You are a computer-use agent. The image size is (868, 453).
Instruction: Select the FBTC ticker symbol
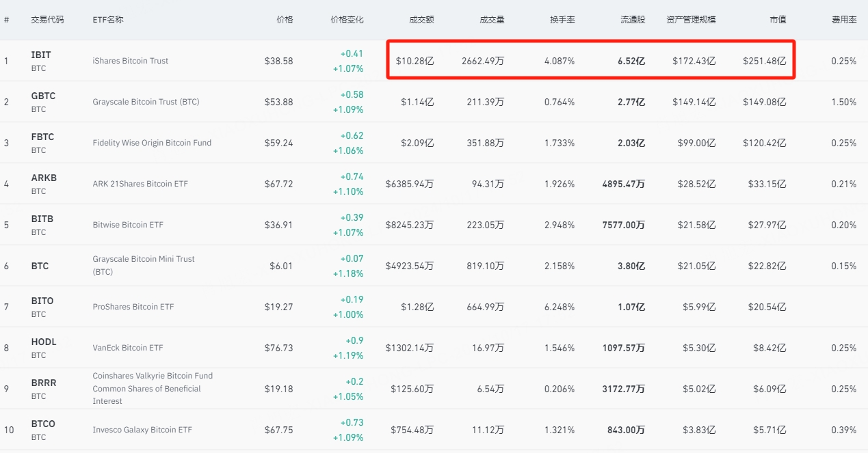[x=42, y=137]
